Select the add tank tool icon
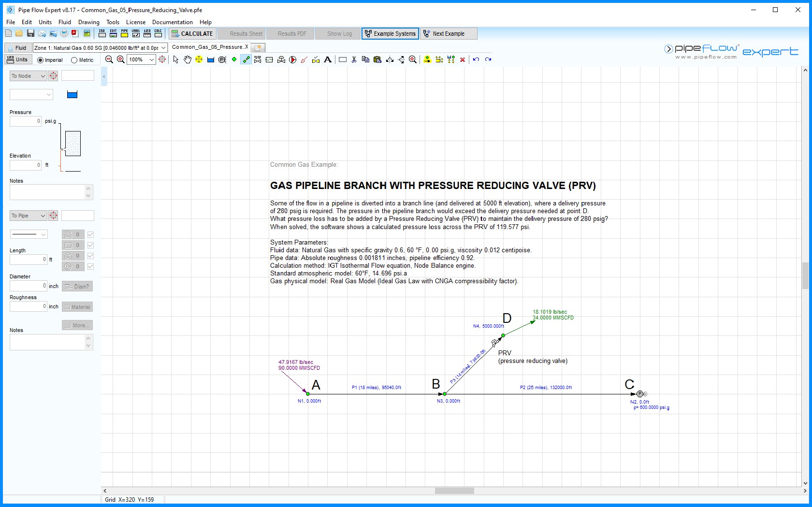The height and width of the screenshot is (507, 812). tap(211, 59)
